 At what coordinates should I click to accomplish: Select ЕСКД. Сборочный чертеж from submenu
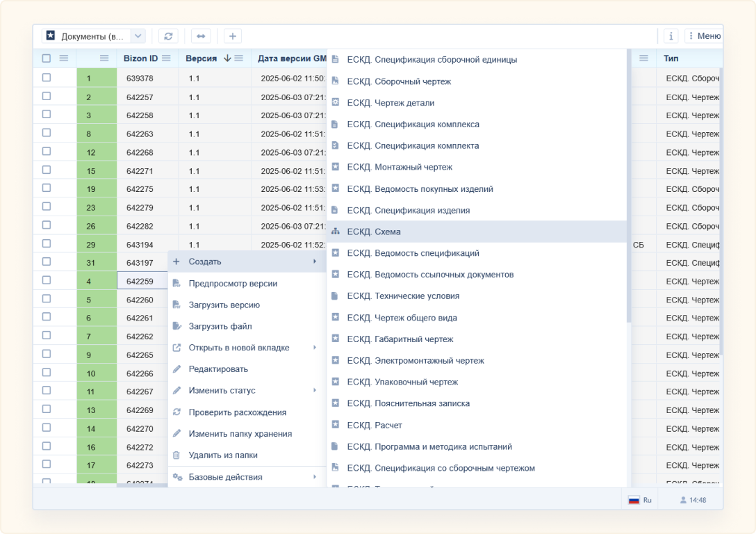pos(399,81)
